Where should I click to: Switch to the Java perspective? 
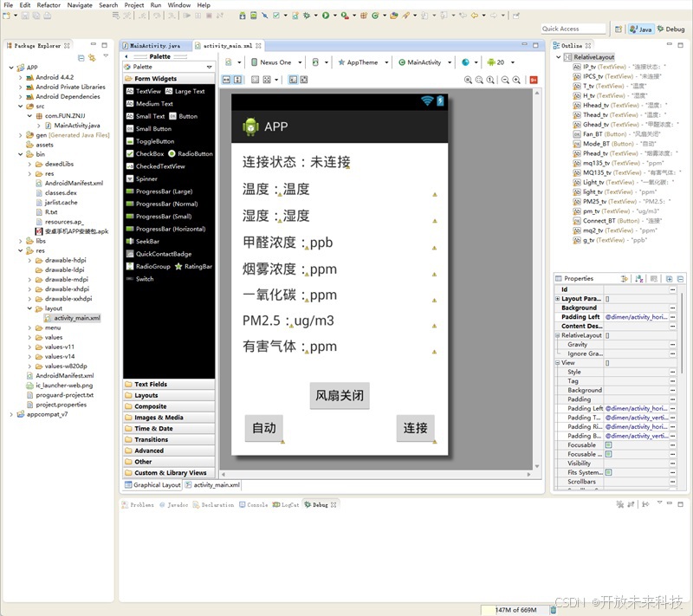pyautogui.click(x=641, y=29)
